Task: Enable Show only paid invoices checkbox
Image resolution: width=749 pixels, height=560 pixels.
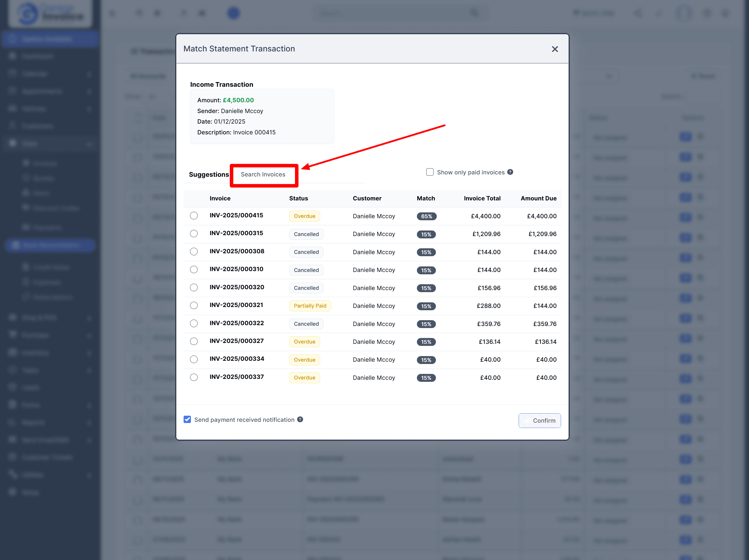Action: click(x=430, y=172)
